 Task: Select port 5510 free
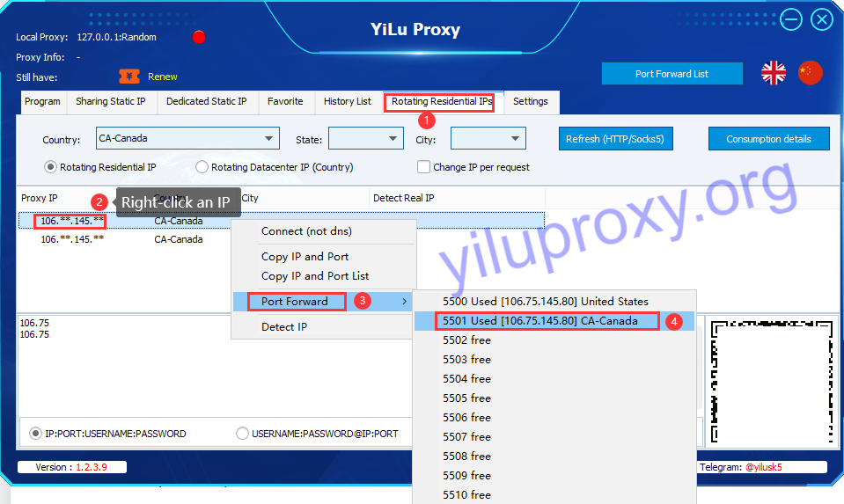[554, 495]
